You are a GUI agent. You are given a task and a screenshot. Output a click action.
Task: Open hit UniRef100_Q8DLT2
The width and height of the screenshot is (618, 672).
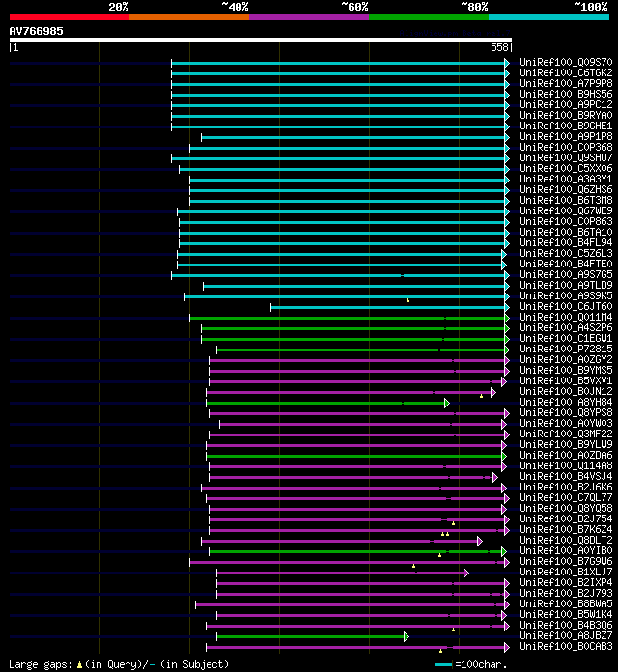pos(566,541)
